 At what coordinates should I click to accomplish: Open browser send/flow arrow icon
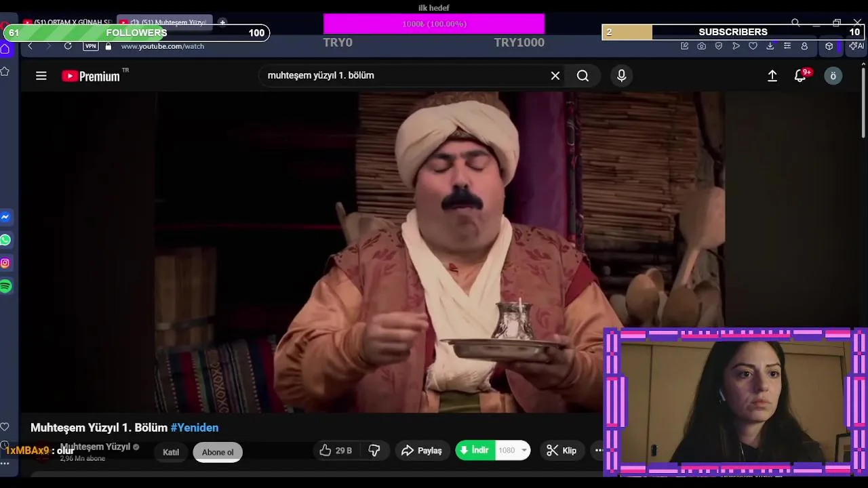736,46
